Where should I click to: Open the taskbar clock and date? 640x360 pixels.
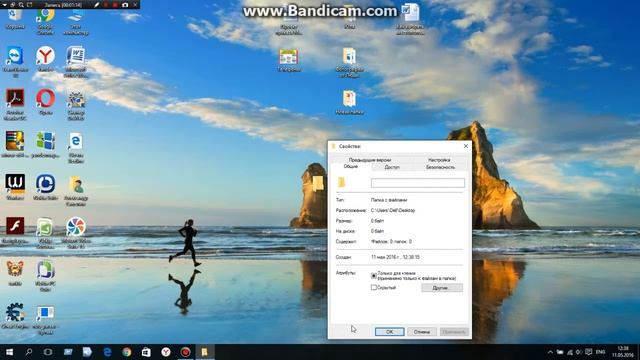point(623,352)
